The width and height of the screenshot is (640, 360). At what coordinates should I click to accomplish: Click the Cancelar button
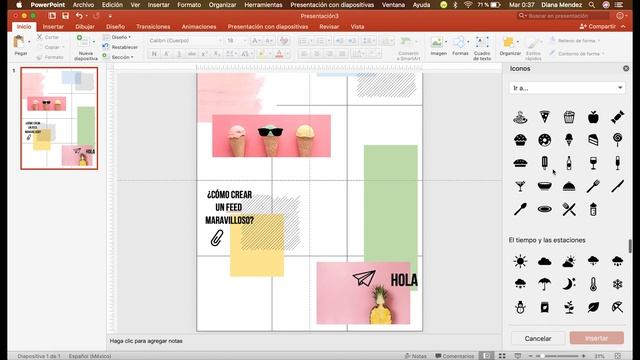(x=538, y=338)
